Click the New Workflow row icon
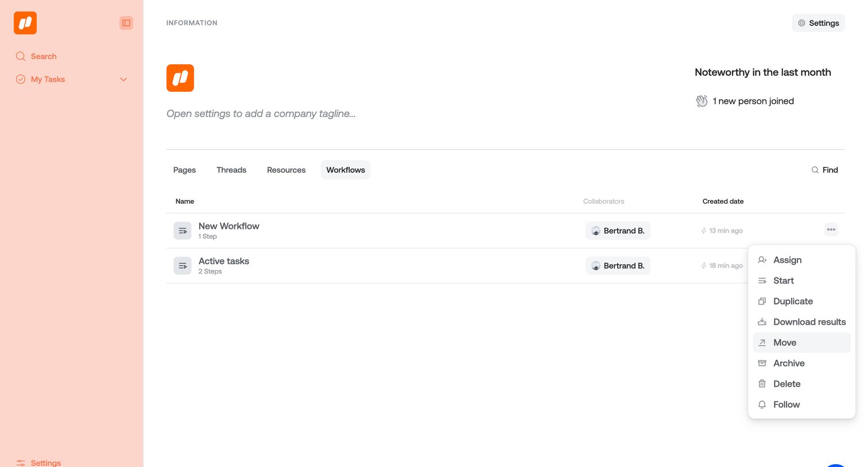The image size is (868, 467). pos(183,231)
